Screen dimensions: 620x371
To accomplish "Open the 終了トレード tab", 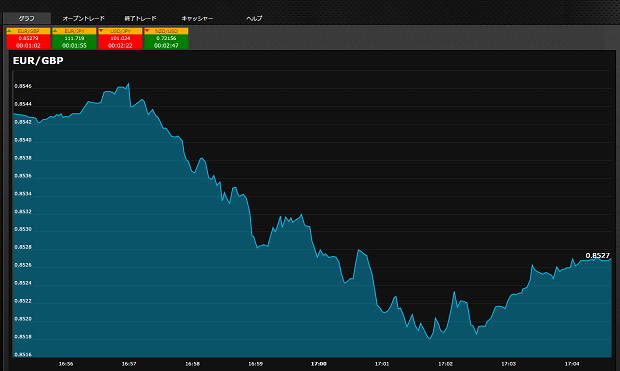I will click(x=140, y=18).
